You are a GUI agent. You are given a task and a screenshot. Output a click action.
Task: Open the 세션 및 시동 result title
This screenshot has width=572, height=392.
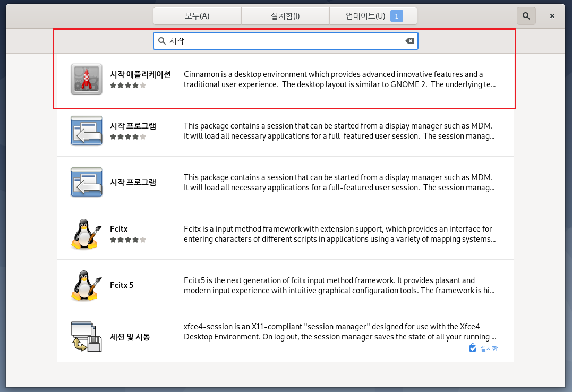(x=130, y=337)
